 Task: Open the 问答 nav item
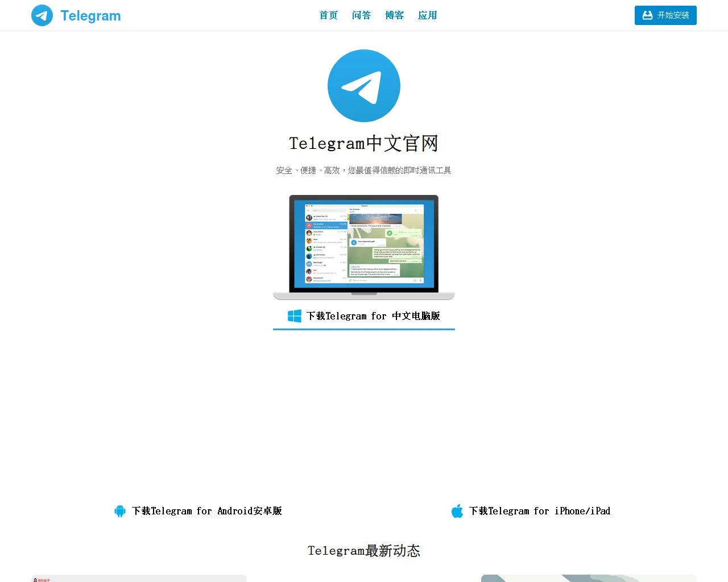(362, 15)
